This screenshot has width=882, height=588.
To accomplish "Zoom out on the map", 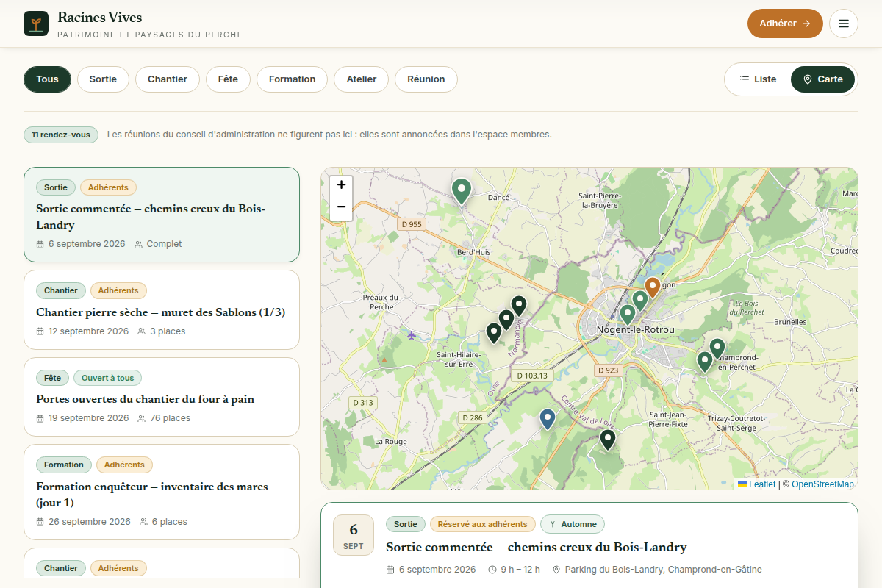I will (341, 208).
